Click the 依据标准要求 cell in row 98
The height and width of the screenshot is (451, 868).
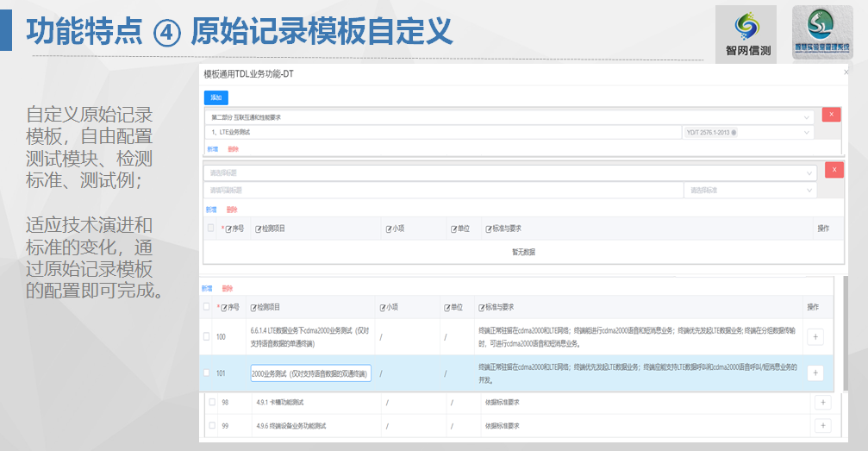(502, 402)
